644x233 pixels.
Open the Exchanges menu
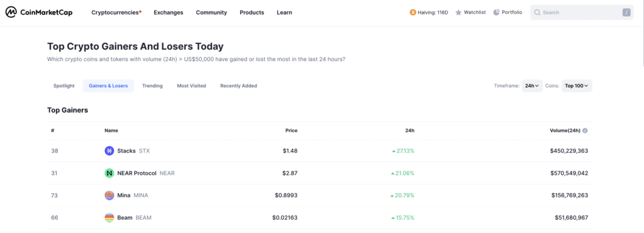tap(169, 13)
